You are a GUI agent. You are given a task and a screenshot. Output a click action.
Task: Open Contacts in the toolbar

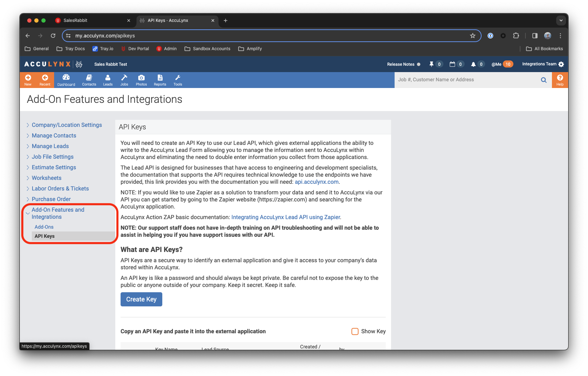[x=89, y=80]
